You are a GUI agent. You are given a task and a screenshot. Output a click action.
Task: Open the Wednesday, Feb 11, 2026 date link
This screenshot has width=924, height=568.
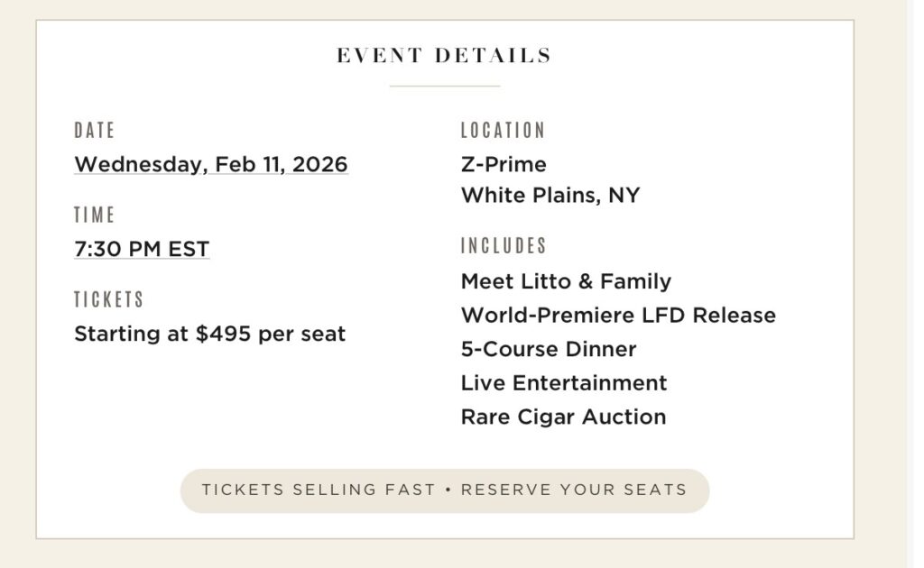(x=210, y=165)
